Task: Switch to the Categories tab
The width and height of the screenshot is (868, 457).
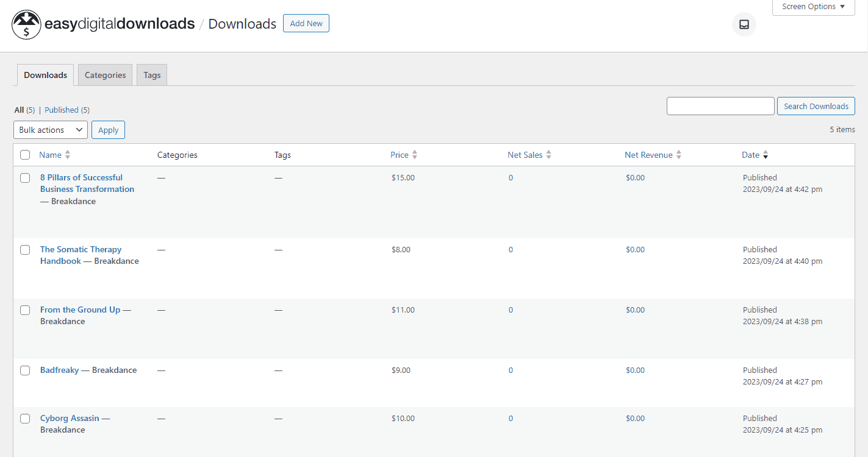Action: [105, 75]
